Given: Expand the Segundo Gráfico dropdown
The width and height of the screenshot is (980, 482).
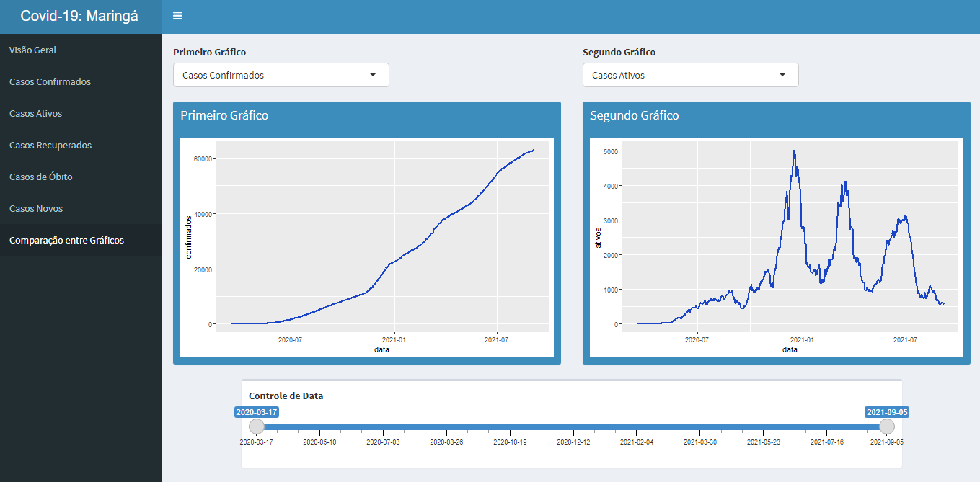Looking at the screenshot, I should coord(690,75).
